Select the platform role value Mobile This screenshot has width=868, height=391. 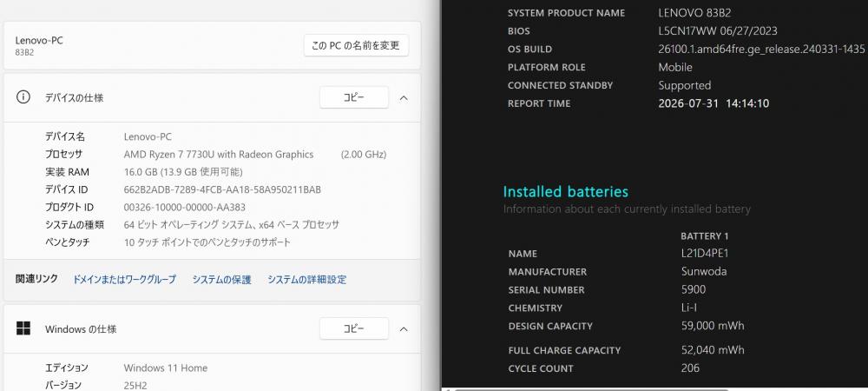tap(675, 67)
